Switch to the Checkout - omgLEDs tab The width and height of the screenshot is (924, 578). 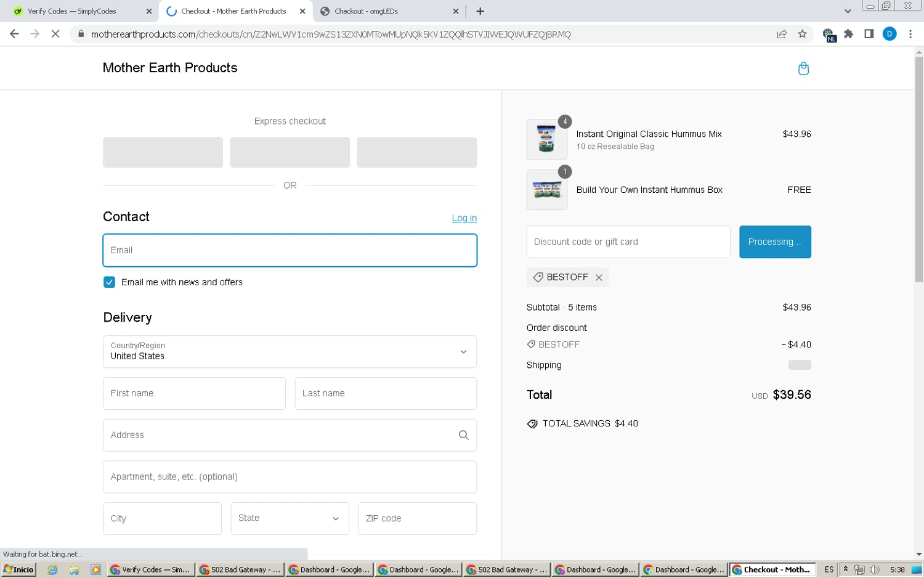[x=389, y=11]
